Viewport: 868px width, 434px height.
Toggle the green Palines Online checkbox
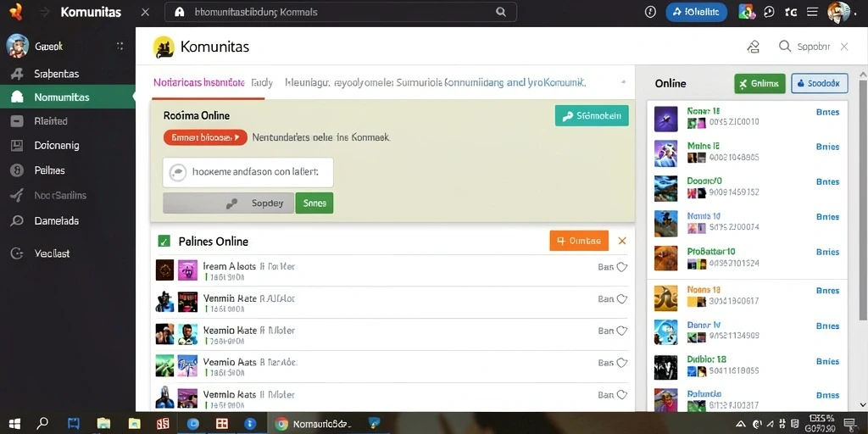tap(164, 241)
